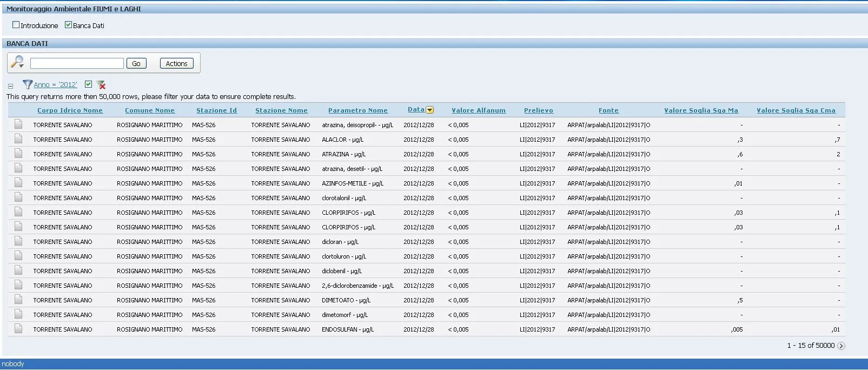The image size is (868, 370).
Task: Open the search magnifier column selector
Action: pos(17,62)
